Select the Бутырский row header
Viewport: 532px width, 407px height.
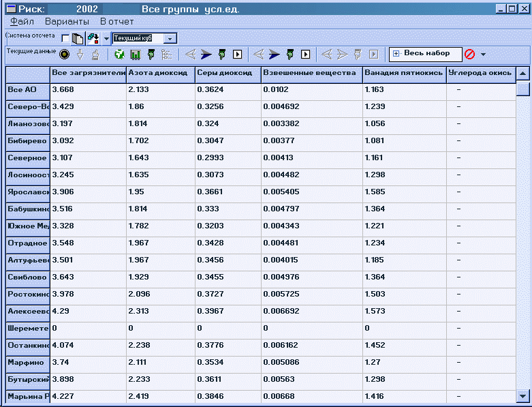tap(28, 381)
